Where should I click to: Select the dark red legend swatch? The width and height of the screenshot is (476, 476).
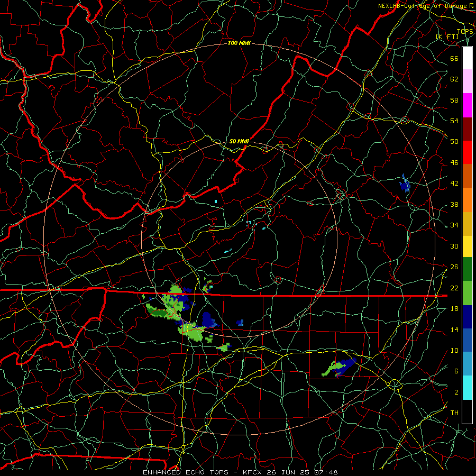pyautogui.click(x=467, y=129)
